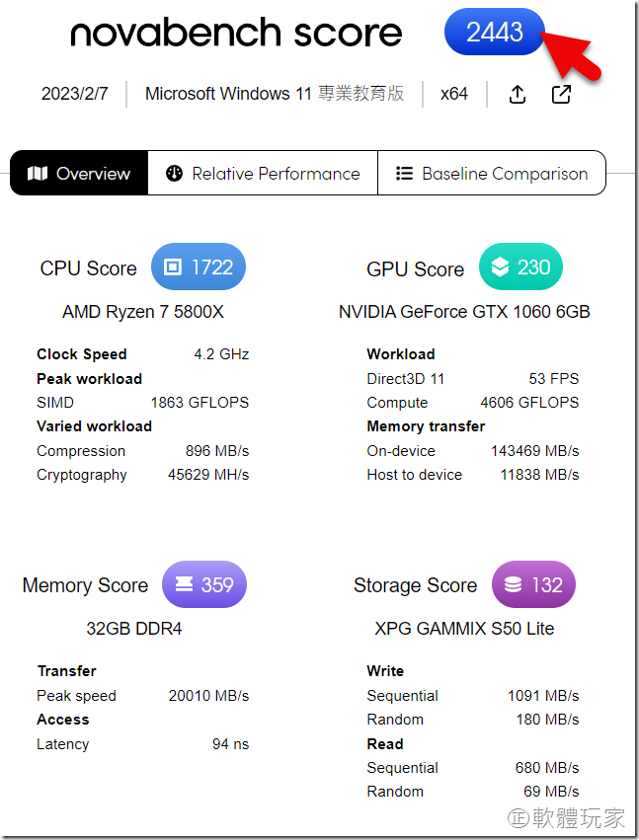Click the map icon on Overview tab
Screen dimensions: 639x840
pos(38,174)
